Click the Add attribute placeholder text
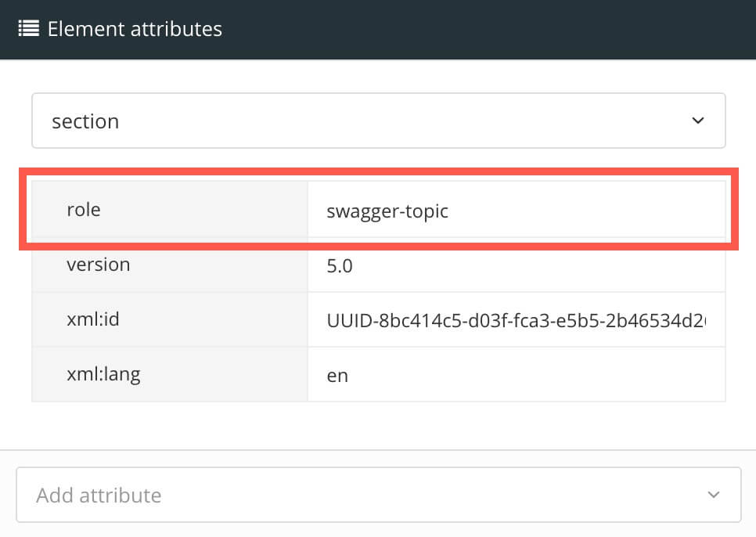756x537 pixels. pos(99,495)
